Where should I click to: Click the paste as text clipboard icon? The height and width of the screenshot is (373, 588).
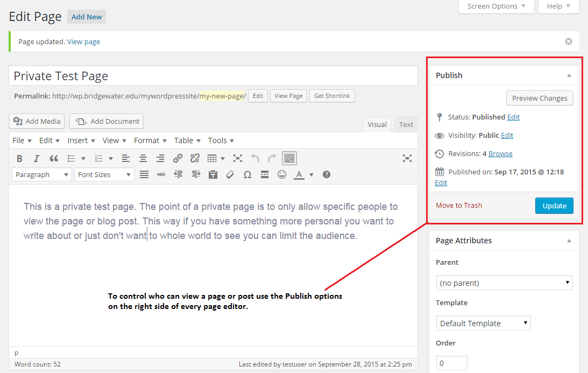tap(213, 174)
